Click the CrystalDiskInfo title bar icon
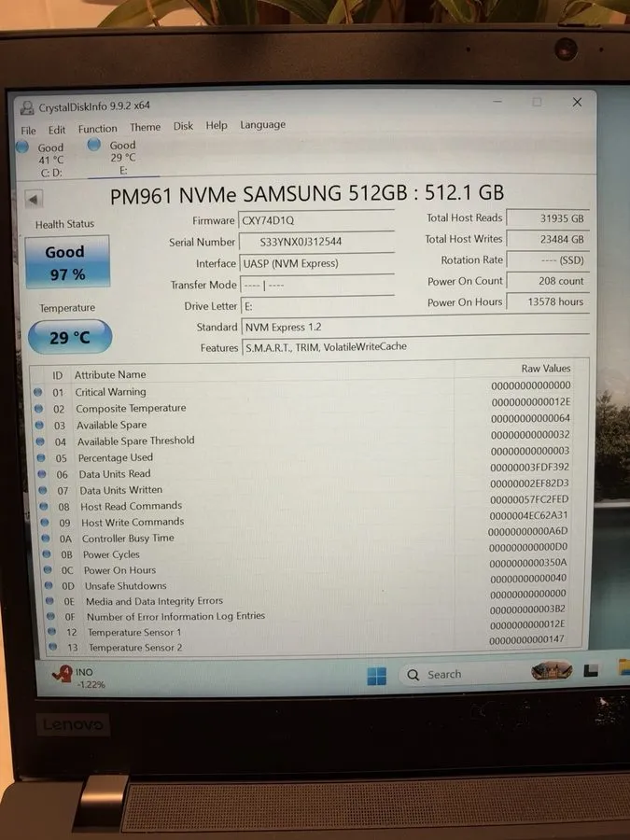This screenshot has height=840, width=630. (27, 107)
